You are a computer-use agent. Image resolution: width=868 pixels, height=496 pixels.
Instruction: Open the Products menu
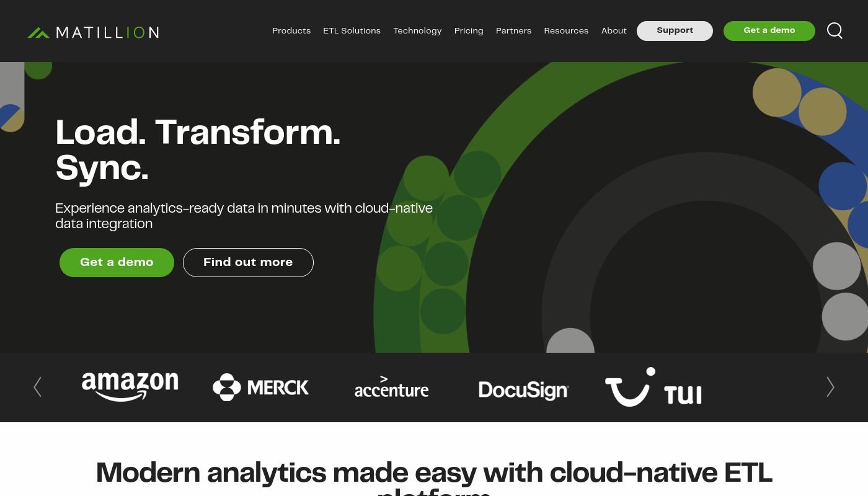pos(291,31)
